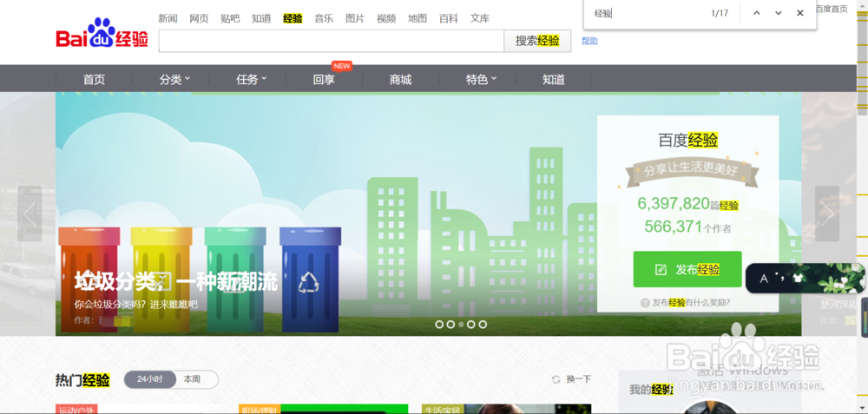Viewport: 868px width, 414px height.
Task: Focus the find bar text field
Action: coord(645,13)
